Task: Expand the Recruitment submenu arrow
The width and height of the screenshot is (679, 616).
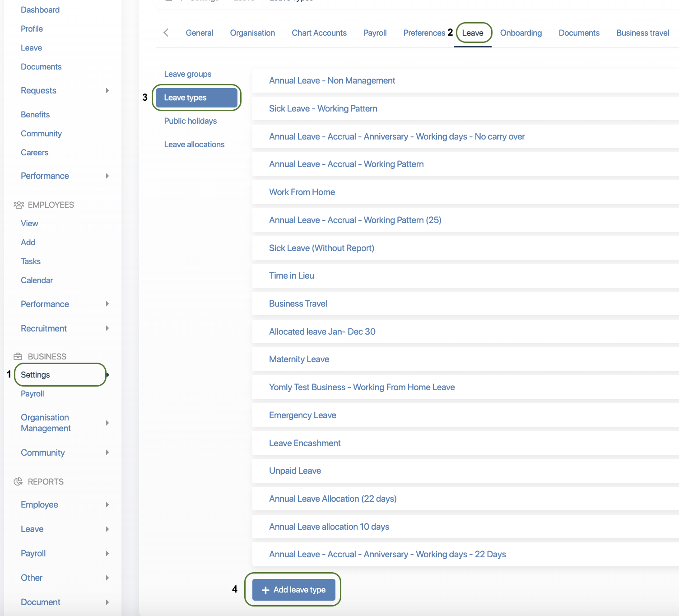Action: pos(107,328)
